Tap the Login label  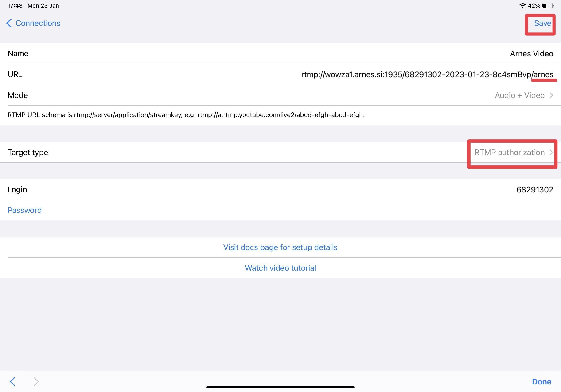(x=17, y=190)
